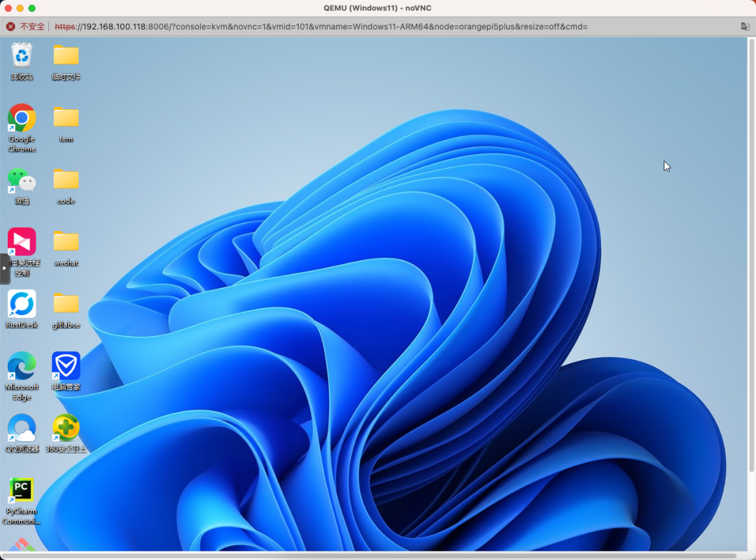Select Google Chrome desktop shortcut
This screenshot has width=756, height=560.
[x=22, y=118]
